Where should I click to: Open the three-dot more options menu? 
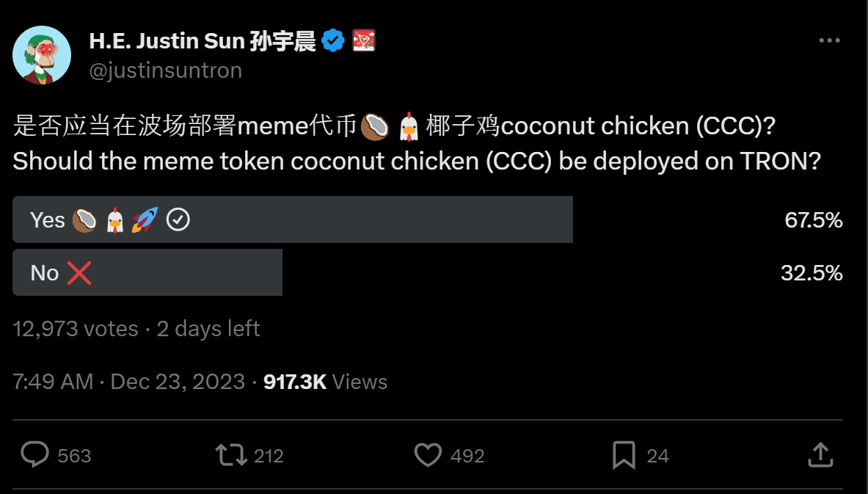click(x=830, y=40)
